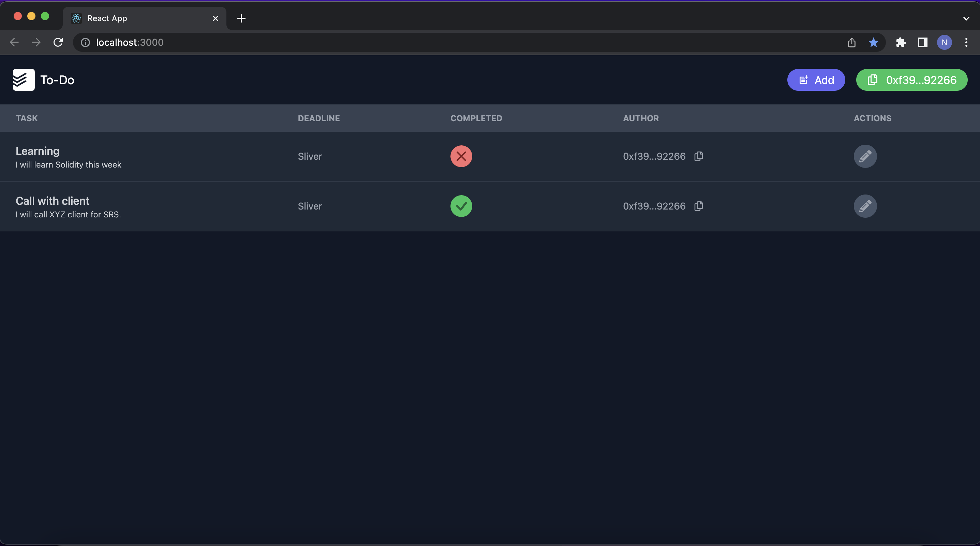Toggle the red incomplete status for Learning
The height and width of the screenshot is (546, 980).
coord(461,156)
